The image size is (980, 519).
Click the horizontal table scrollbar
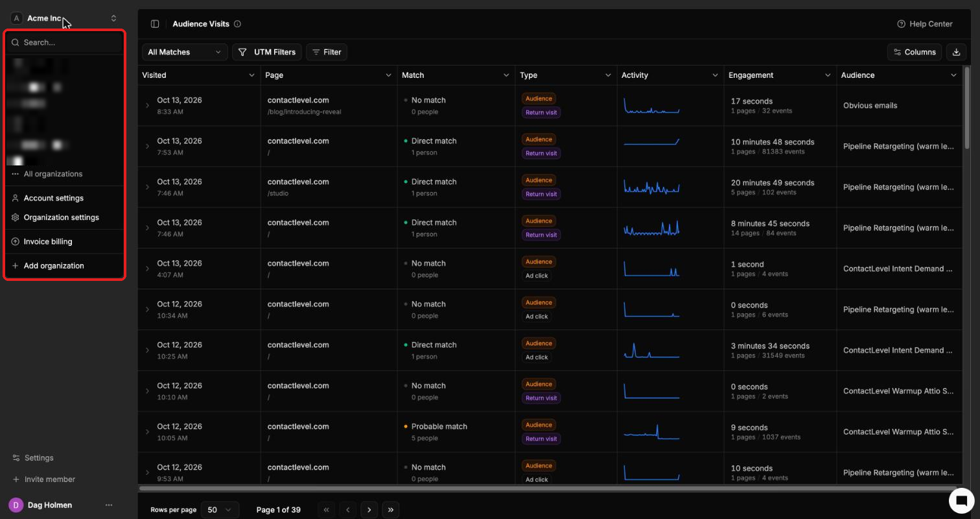pyautogui.click(x=548, y=488)
